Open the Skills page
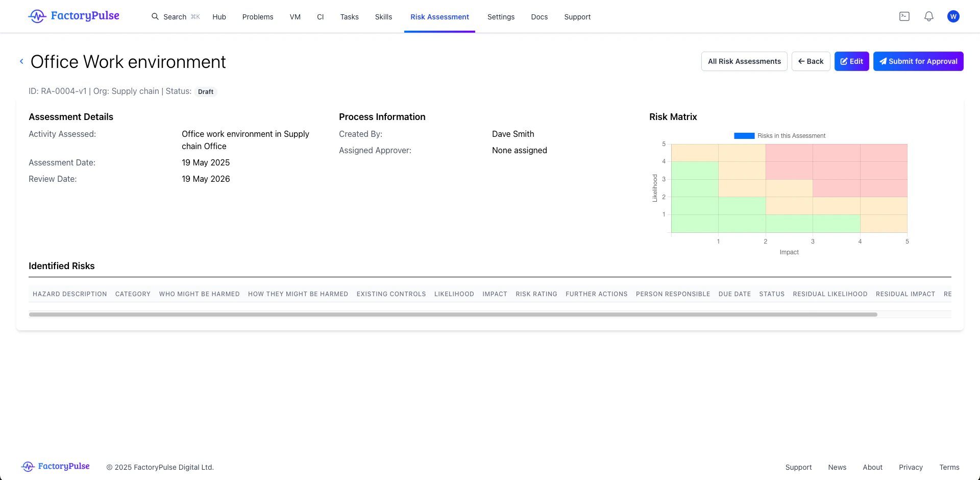 pos(383,17)
